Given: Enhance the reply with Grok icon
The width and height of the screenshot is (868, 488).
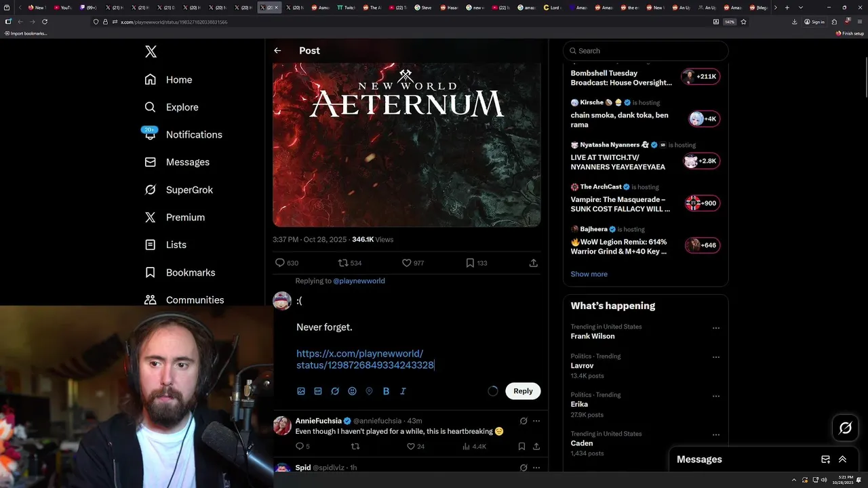Looking at the screenshot, I should click(335, 391).
